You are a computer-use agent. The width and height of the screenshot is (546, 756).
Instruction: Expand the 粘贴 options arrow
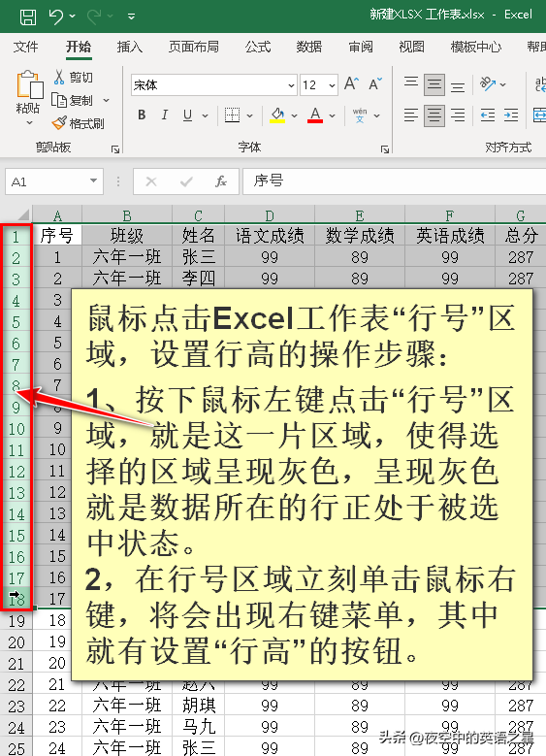tap(29, 122)
